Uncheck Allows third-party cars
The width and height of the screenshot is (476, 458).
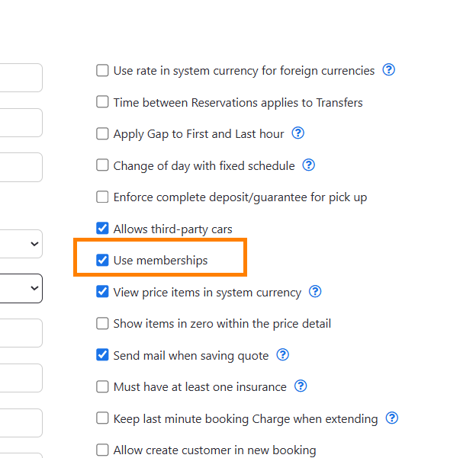click(102, 229)
